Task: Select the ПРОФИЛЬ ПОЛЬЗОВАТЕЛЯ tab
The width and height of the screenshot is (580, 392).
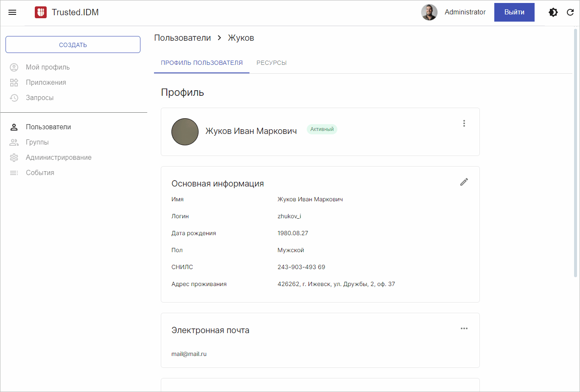Action: (x=202, y=62)
